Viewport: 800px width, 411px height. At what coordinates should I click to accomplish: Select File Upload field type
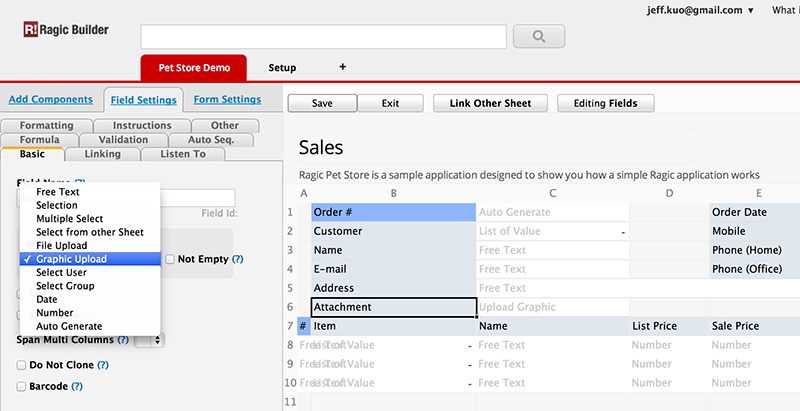click(90, 245)
